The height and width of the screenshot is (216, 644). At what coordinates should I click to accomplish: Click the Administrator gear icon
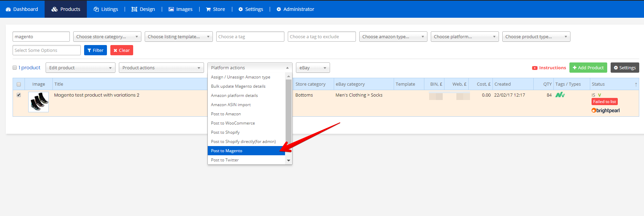coord(279,9)
